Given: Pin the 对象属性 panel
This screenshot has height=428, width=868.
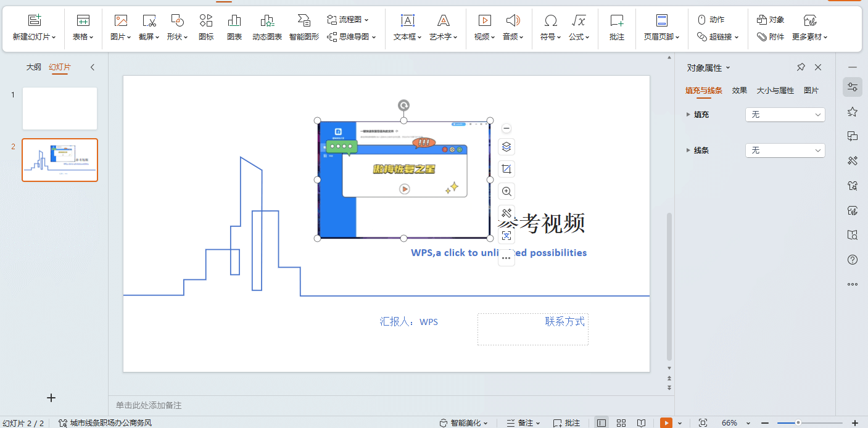Looking at the screenshot, I should (800, 67).
